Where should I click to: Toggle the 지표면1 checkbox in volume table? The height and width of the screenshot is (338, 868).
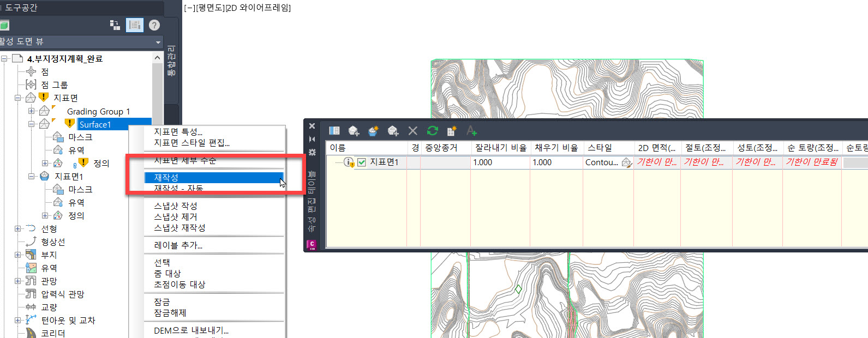362,162
